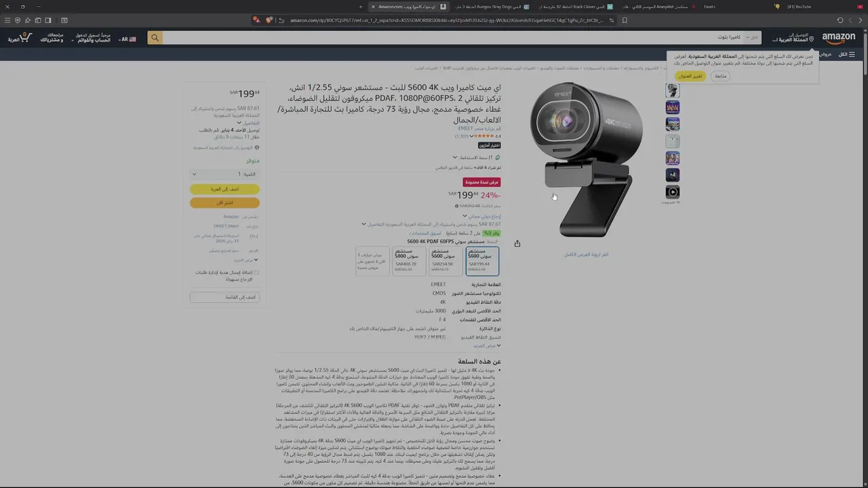Open the site settings icon in address bar
This screenshot has width=868, height=488.
point(612,20)
